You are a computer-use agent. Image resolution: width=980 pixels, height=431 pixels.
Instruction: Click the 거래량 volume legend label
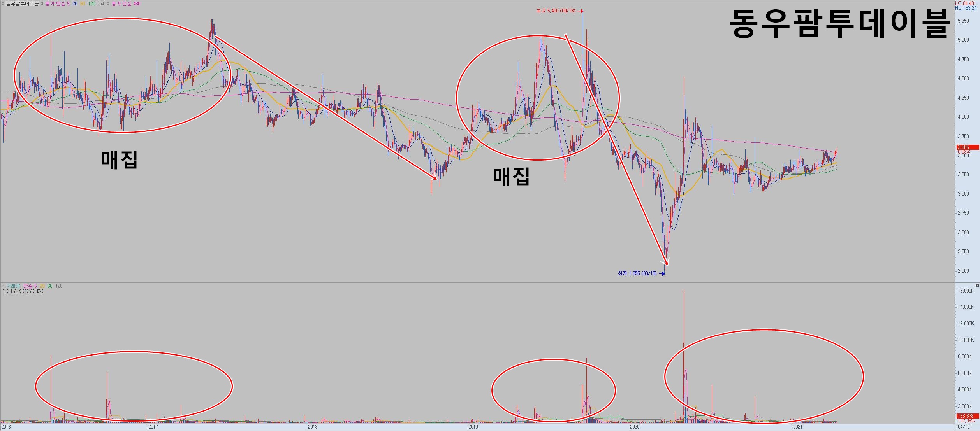tap(13, 286)
